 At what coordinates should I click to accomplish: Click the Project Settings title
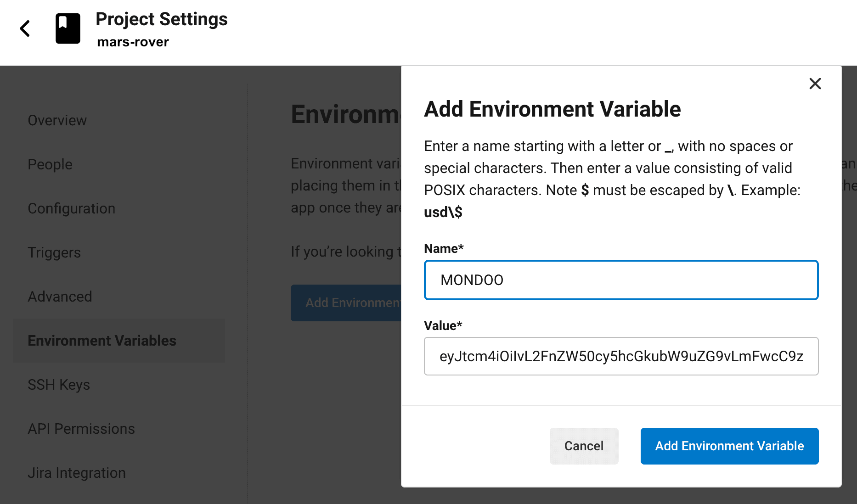[x=162, y=19]
